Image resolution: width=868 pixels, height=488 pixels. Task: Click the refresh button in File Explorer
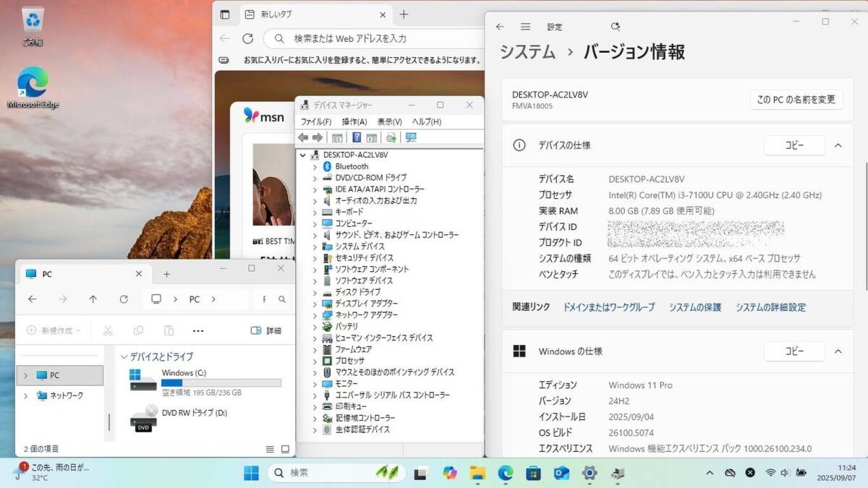124,299
